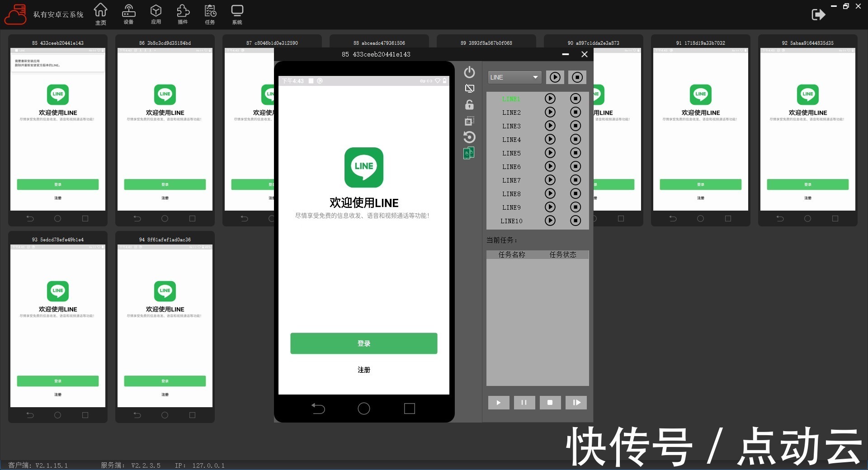The height and width of the screenshot is (470, 868).
Task: Open the 设备 devices tab
Action: (128, 14)
